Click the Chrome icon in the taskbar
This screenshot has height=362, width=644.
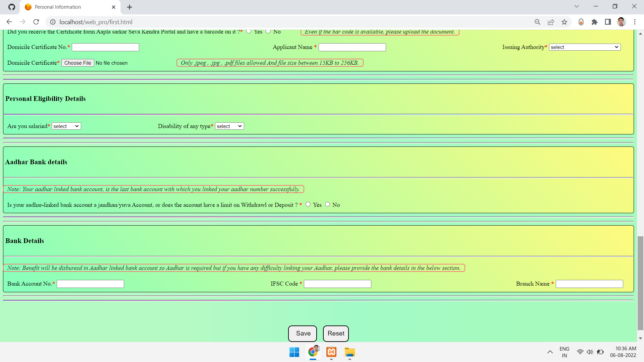[313, 352]
